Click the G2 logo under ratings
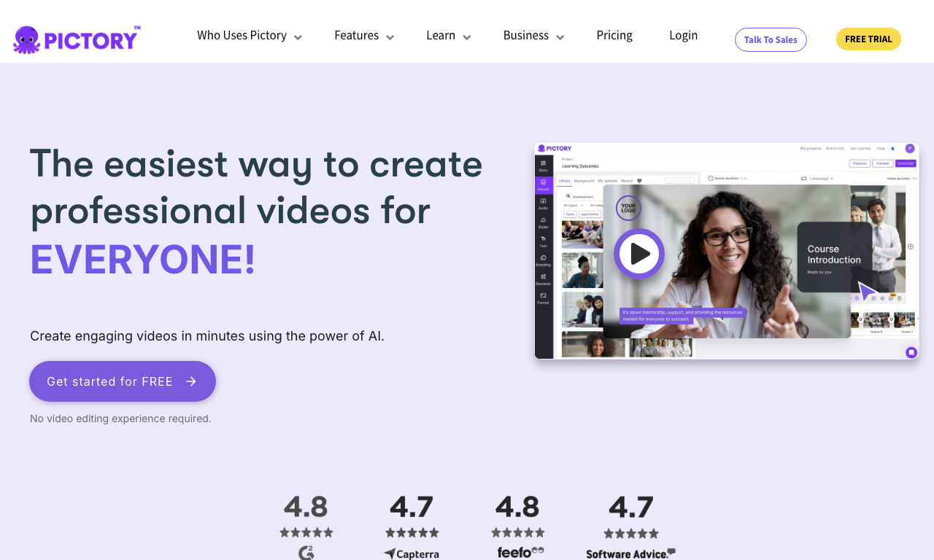This screenshot has width=934, height=560. 306,553
